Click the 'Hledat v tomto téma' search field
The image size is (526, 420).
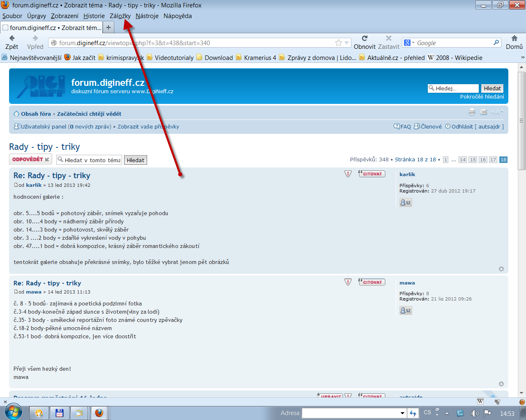click(90, 160)
